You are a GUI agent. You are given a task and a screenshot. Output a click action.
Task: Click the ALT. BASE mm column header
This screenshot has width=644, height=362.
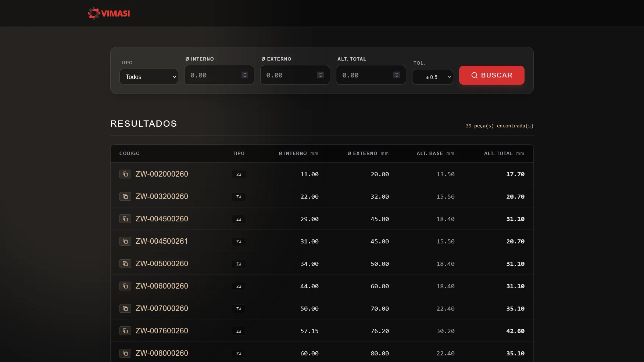pos(436,153)
